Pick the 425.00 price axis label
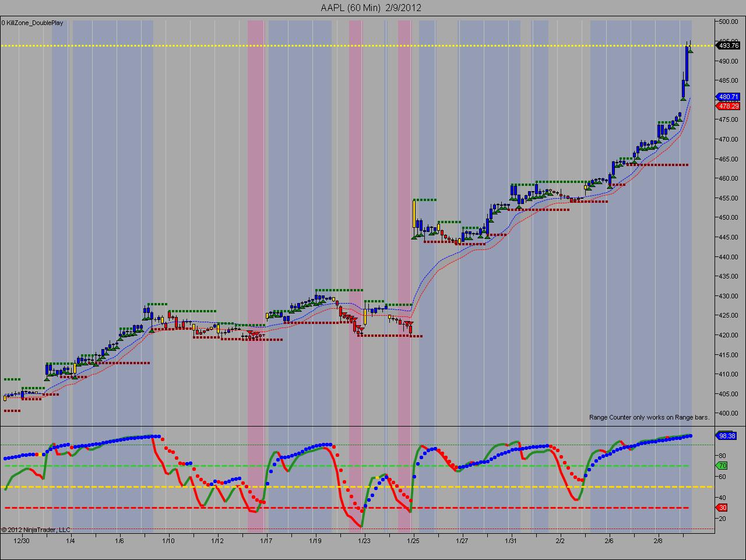 pyautogui.click(x=729, y=316)
